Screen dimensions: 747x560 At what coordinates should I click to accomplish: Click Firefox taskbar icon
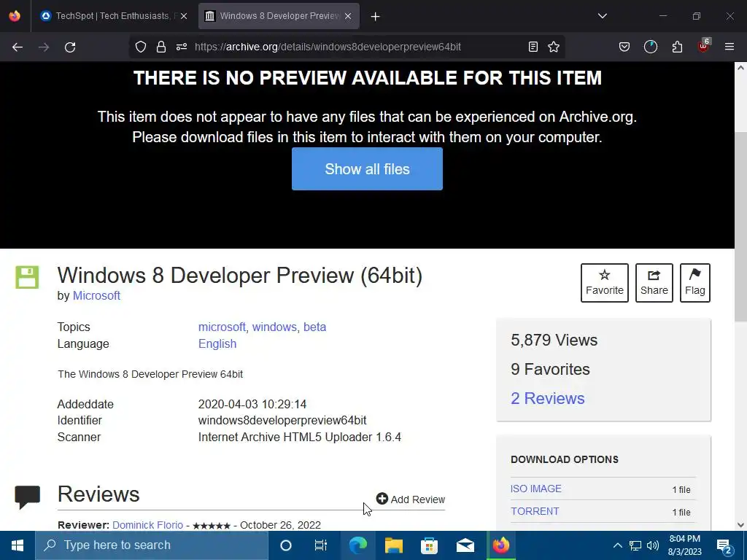pos(500,545)
